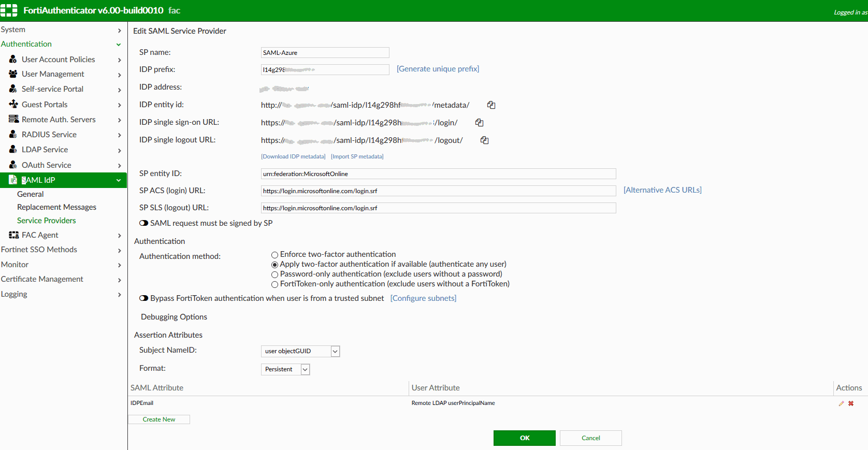This screenshot has height=450, width=868.
Task: Open Certificate Management menu
Action: click(42, 279)
